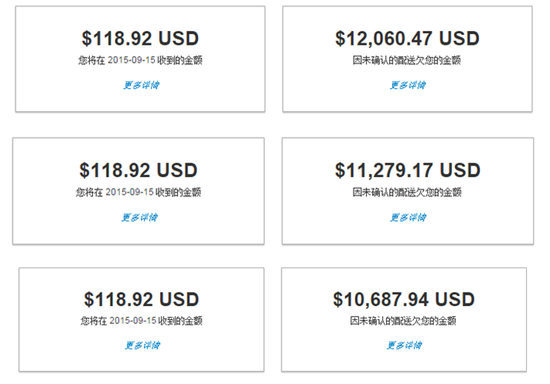This screenshot has width=550, height=384.
Task: Select the $11,279.17 USD amount
Action: (408, 170)
